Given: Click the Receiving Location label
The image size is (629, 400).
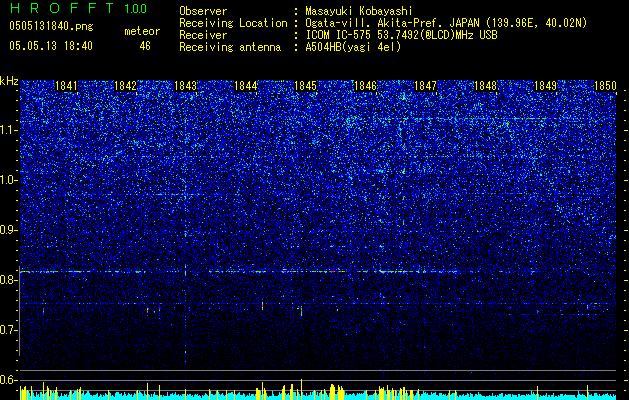Looking at the screenshot, I should [233, 23].
